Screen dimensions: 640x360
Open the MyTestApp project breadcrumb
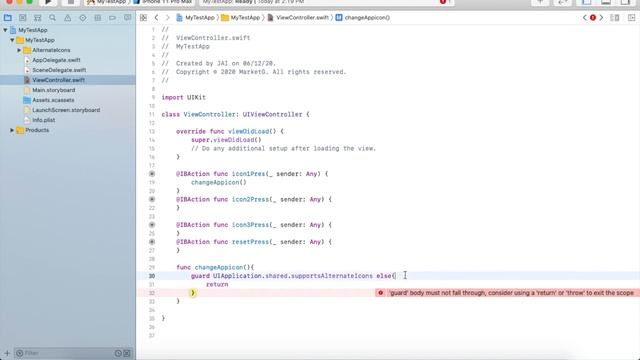[x=196, y=18]
